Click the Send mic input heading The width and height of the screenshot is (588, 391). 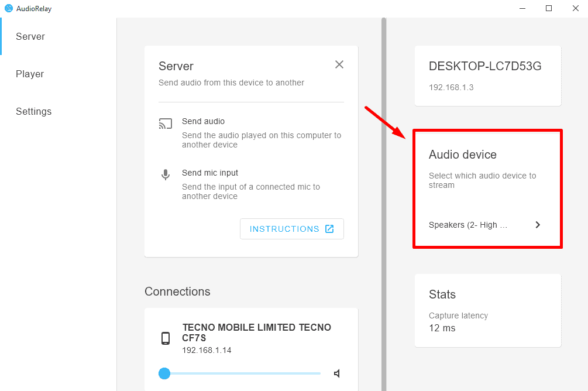pyautogui.click(x=210, y=173)
